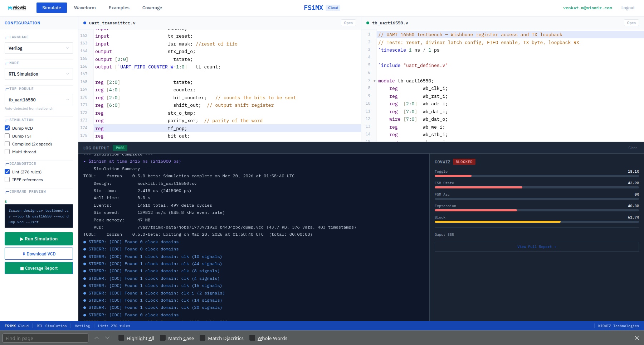Click the command preview code box
Screen dimensions: 644x345
[39, 216]
